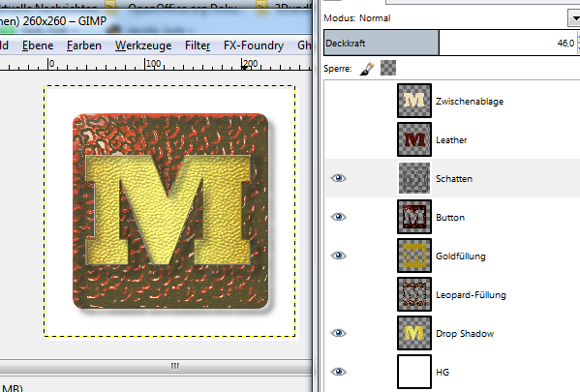Hide the Goldfüllung layer eye icon
Image resolution: width=580 pixels, height=392 pixels.
point(338,256)
